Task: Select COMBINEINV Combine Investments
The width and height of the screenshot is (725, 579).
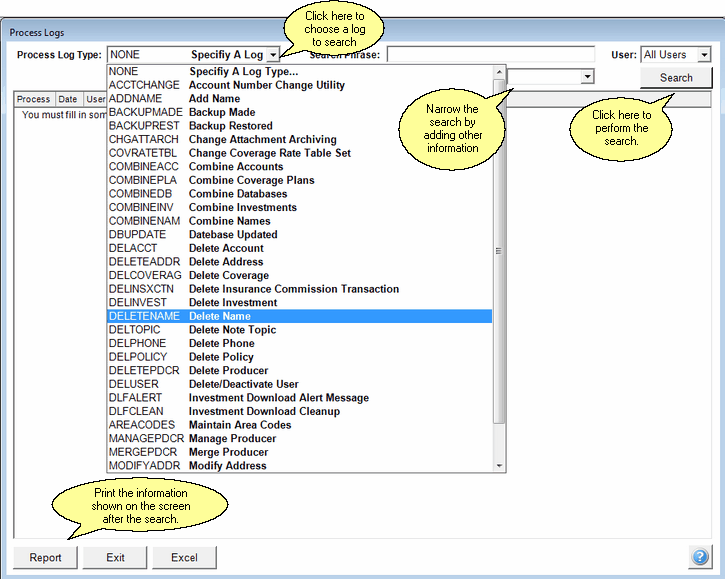Action: pyautogui.click(x=300, y=208)
